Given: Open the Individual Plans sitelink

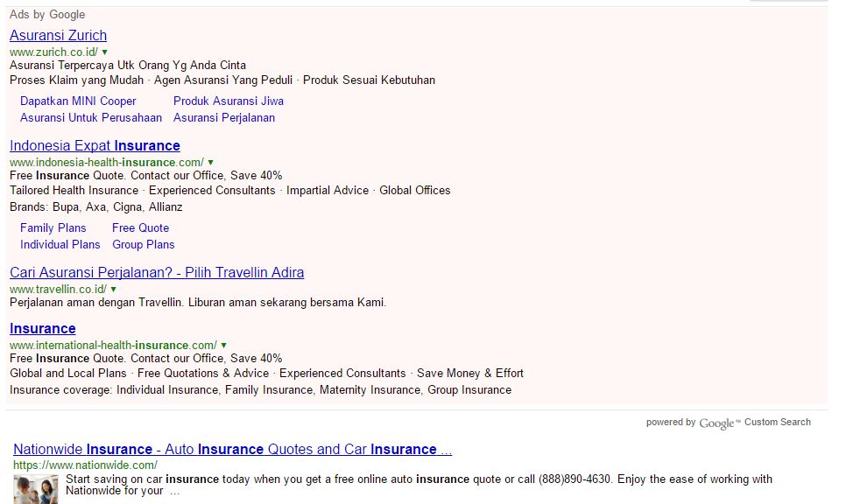Looking at the screenshot, I should pyautogui.click(x=60, y=245).
